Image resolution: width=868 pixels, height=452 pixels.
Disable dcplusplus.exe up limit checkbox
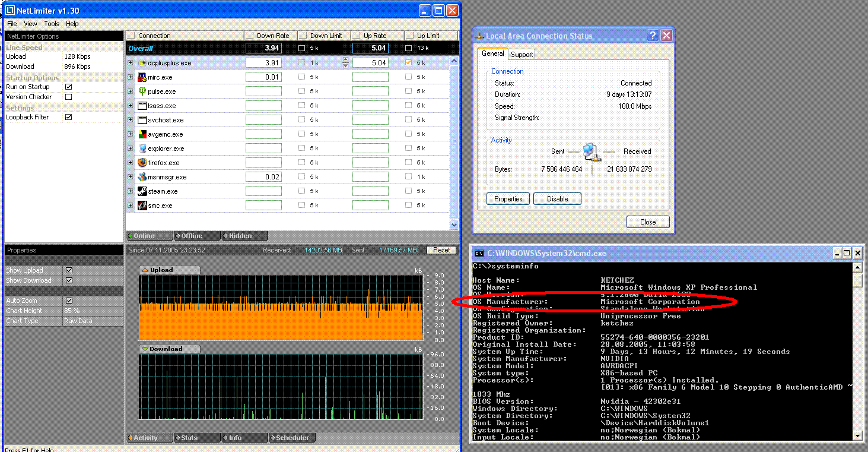click(408, 62)
